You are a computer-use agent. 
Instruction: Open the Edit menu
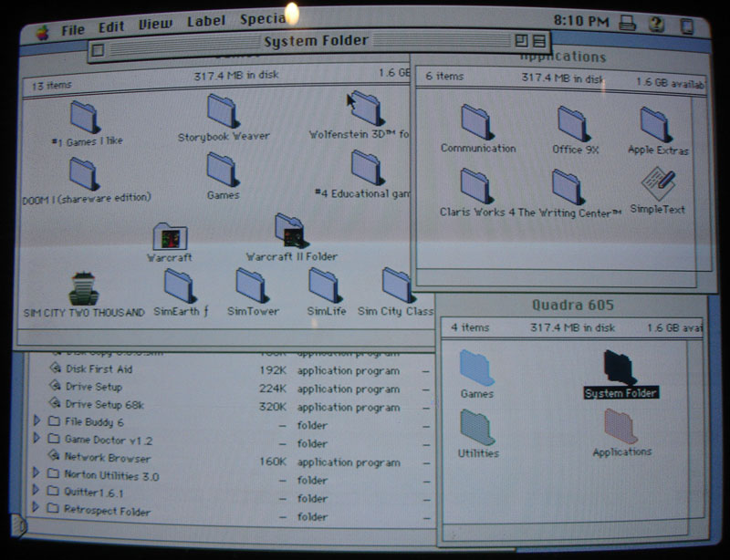pos(110,27)
